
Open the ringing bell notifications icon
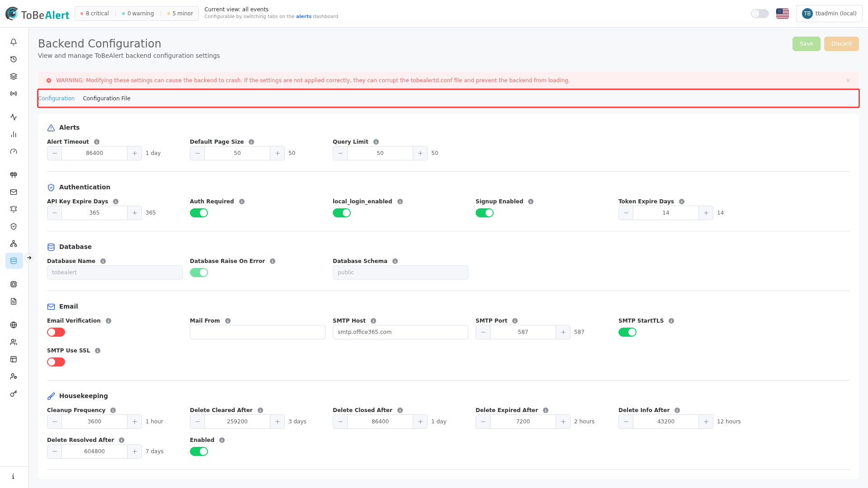[x=14, y=209]
